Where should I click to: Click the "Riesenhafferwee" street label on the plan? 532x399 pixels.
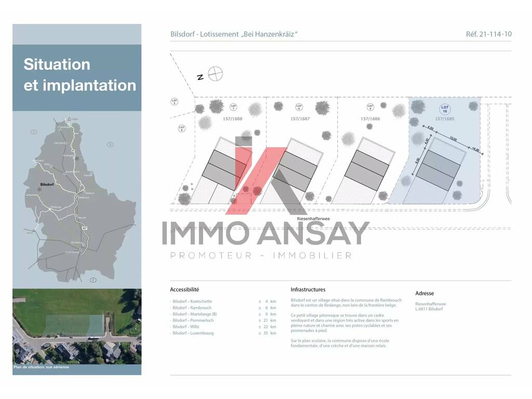click(x=313, y=219)
